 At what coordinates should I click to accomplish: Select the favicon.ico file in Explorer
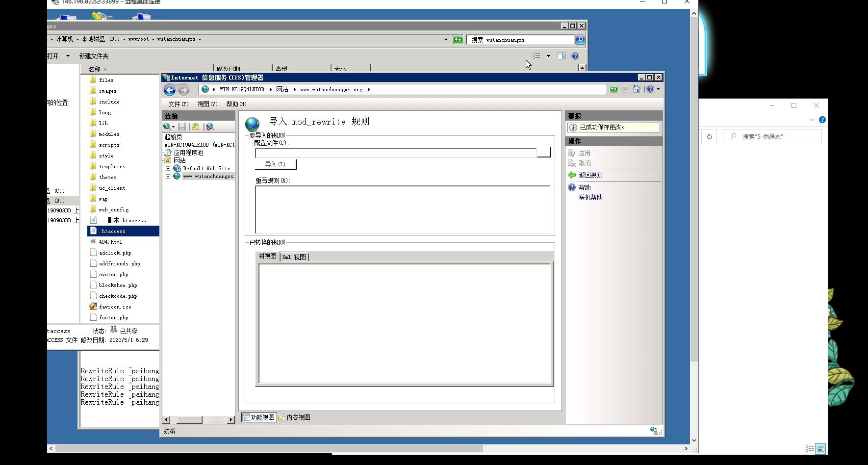pyautogui.click(x=115, y=307)
